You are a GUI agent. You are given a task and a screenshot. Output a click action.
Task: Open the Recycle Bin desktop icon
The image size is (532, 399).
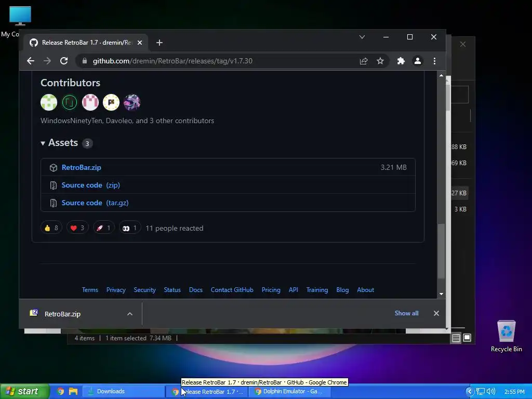click(x=506, y=336)
